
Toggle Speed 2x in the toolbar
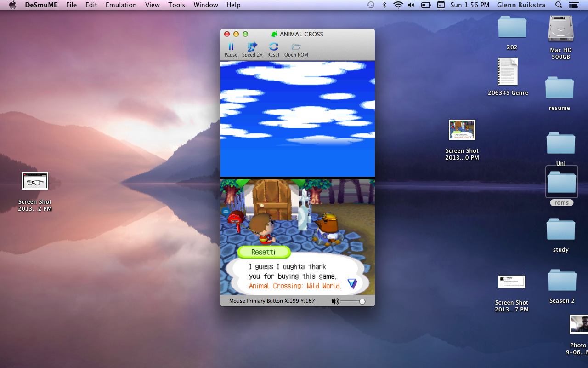pyautogui.click(x=252, y=49)
